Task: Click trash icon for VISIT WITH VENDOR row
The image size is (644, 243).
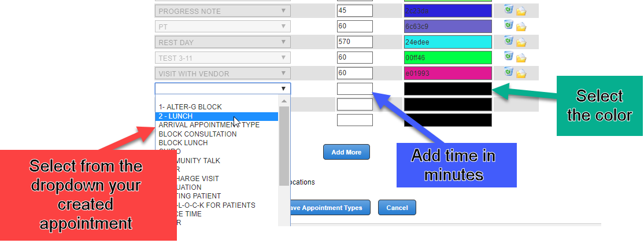Action: [509, 72]
